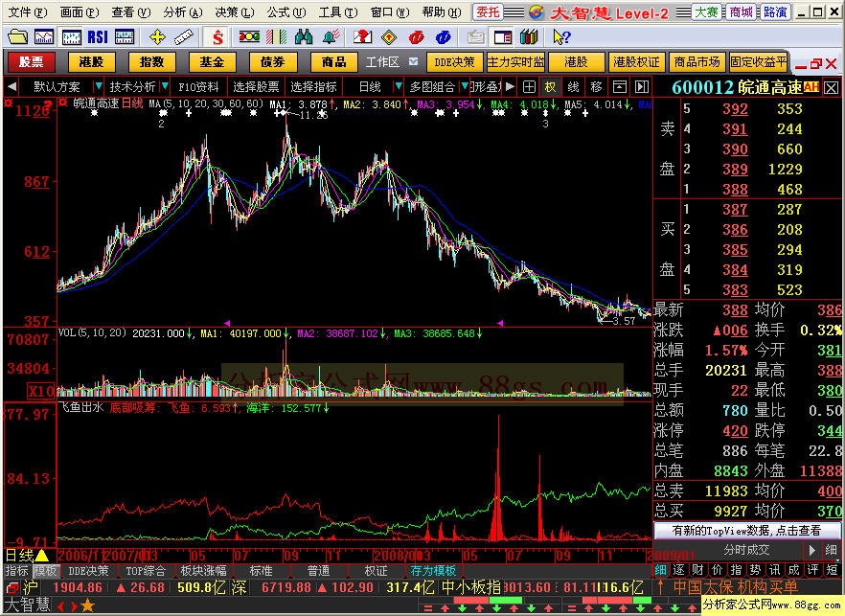
Task: Open the 公式(U) menu
Action: (x=285, y=11)
